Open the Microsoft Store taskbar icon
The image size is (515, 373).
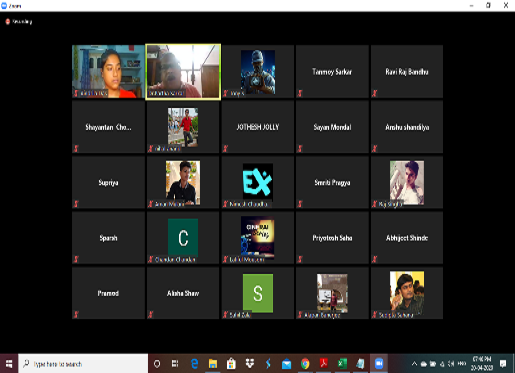231,364
